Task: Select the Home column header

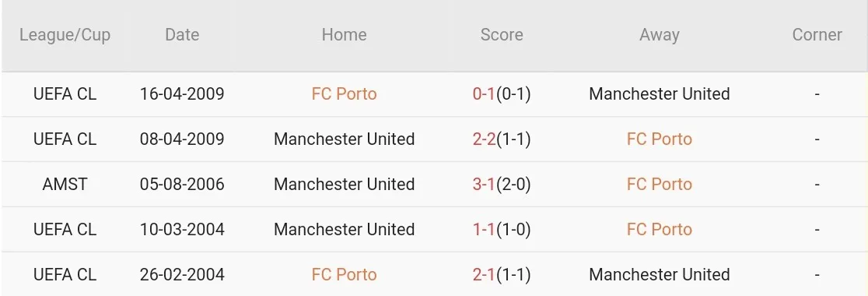Action: point(344,35)
